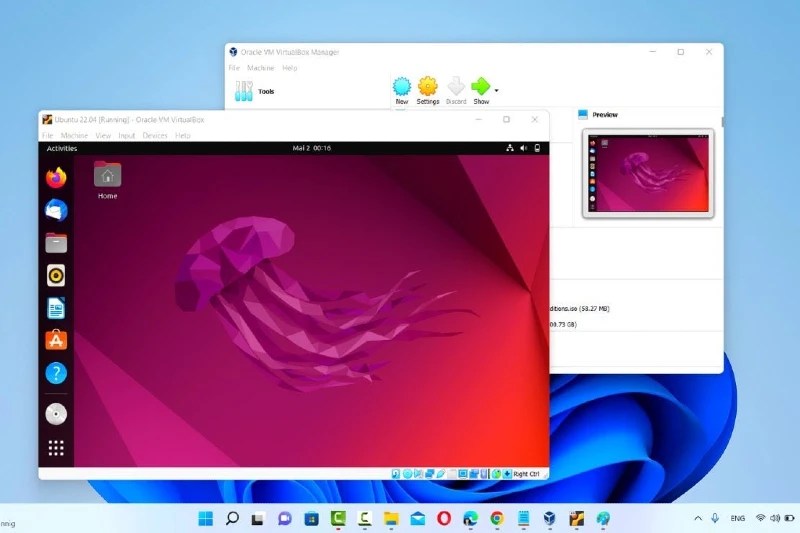800x533 pixels.
Task: Open Files manager from the Ubuntu dock
Action: 56,243
